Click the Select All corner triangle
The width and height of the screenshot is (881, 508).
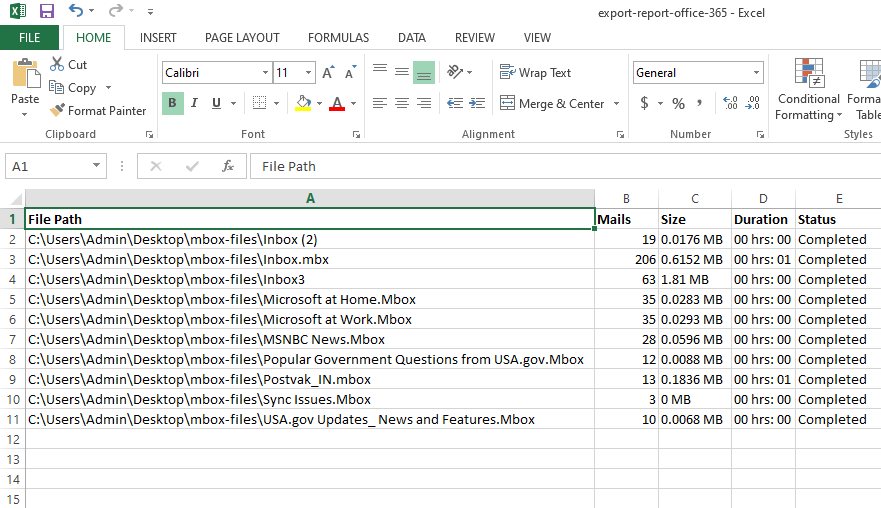tap(16, 198)
